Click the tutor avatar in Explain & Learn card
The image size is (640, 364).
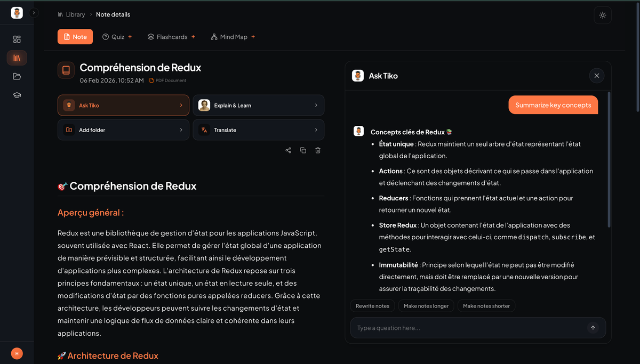[x=204, y=106]
